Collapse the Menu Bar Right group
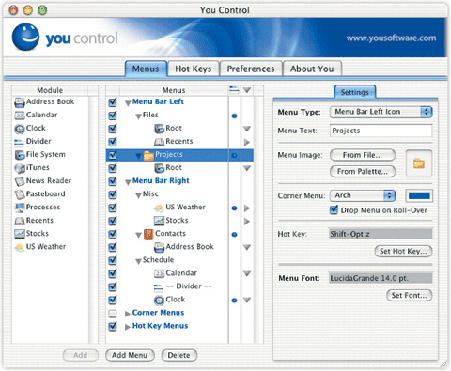This screenshot has width=451, height=371. click(128, 182)
